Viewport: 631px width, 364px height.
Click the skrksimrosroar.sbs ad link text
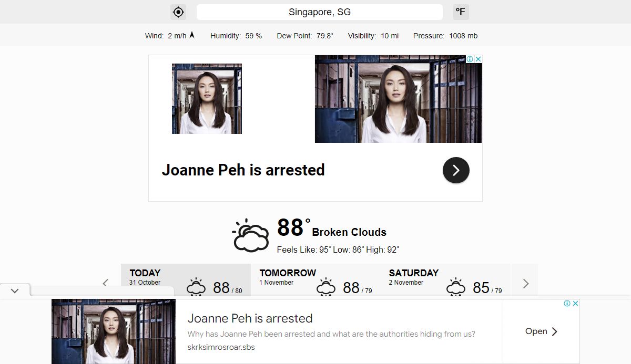(x=221, y=347)
